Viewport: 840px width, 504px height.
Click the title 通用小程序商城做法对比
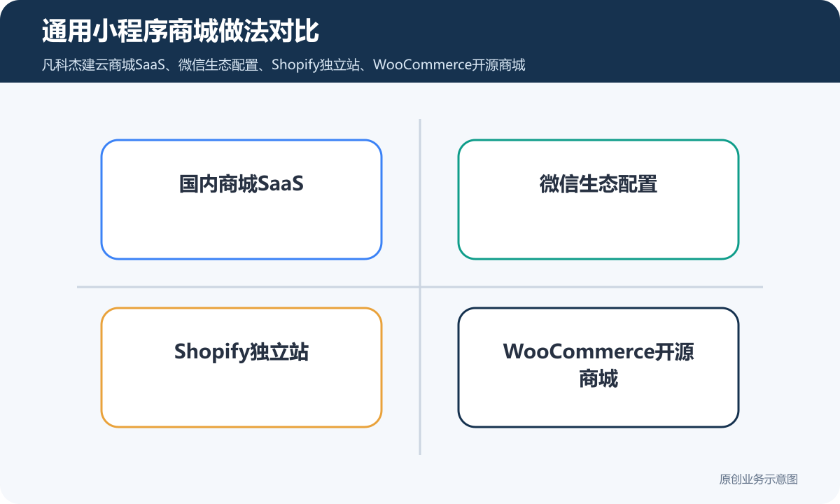tap(181, 31)
